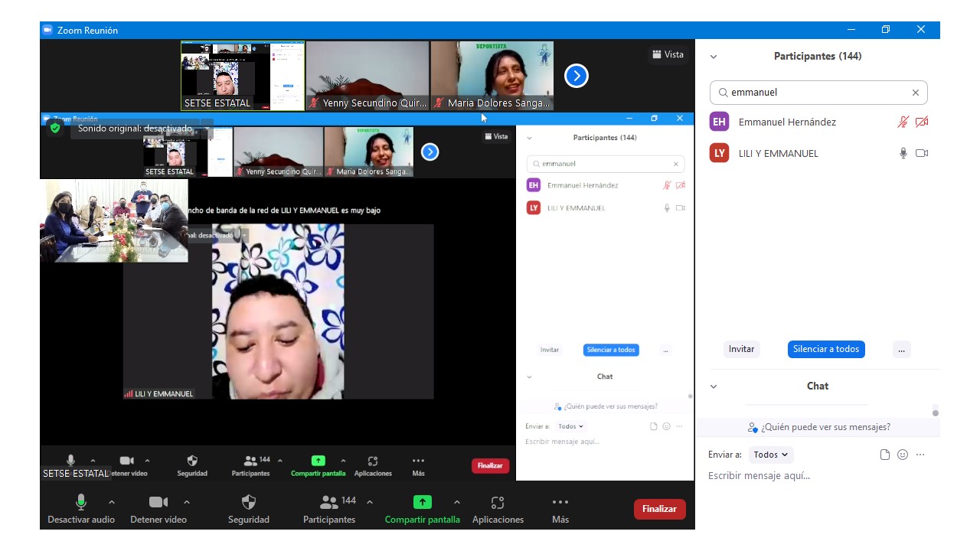The width and height of the screenshot is (980, 551).
Task: Expand caret next to Participantes 144 bottom toolbar
Action: [x=370, y=502]
